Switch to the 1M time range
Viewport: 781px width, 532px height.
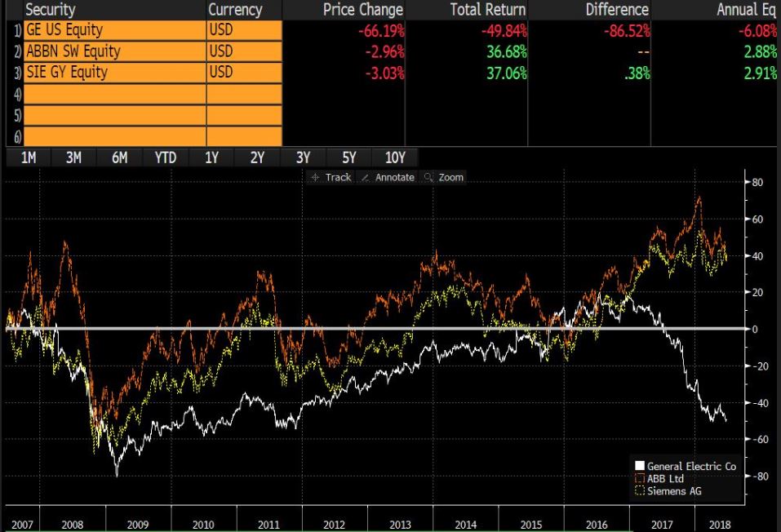[29, 158]
